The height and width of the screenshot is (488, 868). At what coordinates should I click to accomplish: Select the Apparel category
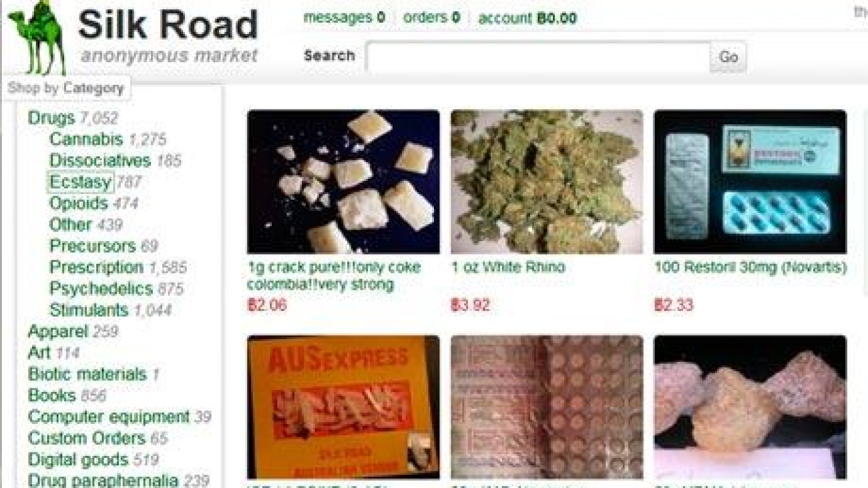[x=58, y=331]
